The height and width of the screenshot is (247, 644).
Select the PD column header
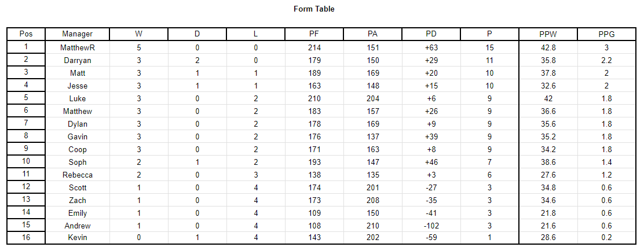tap(431, 34)
